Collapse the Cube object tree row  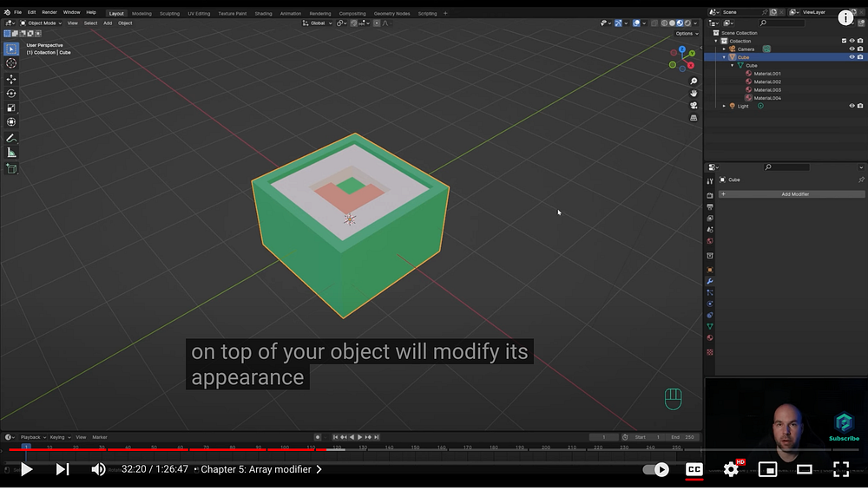(724, 57)
